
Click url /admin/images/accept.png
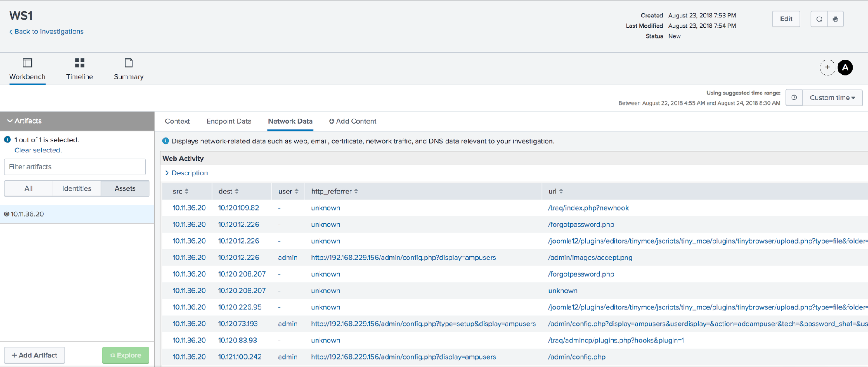pos(590,258)
